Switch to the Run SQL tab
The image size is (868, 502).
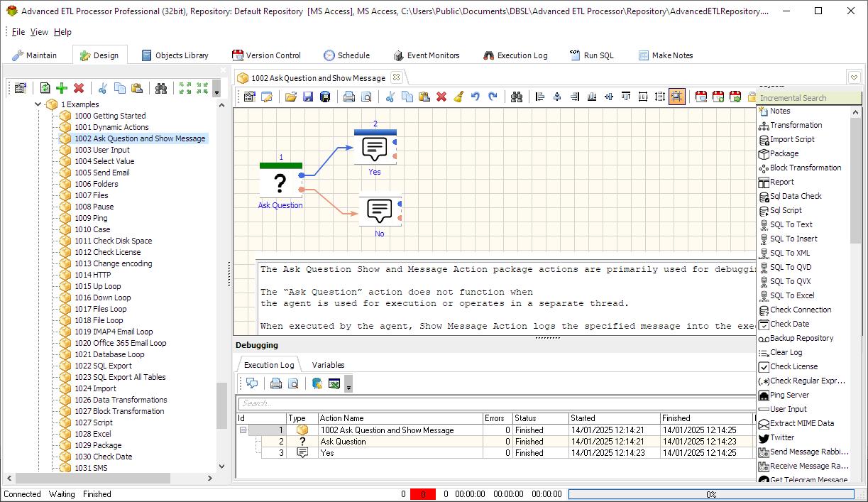coord(591,55)
